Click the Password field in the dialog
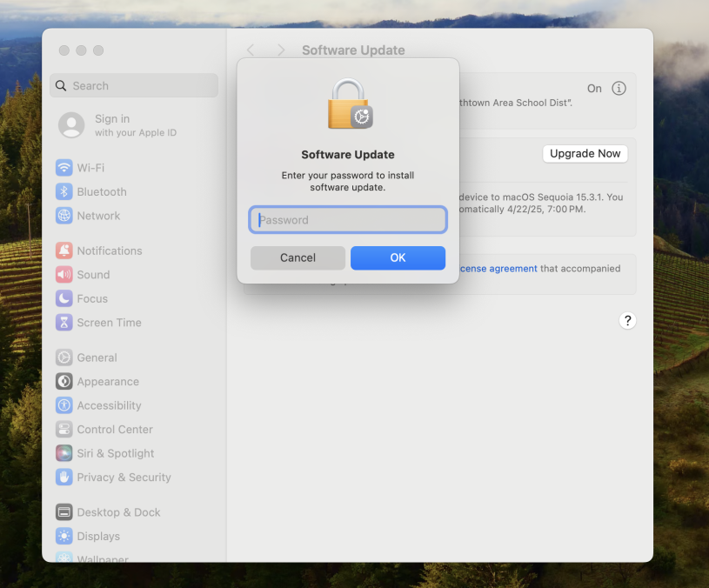The height and width of the screenshot is (588, 709). pyautogui.click(x=348, y=220)
